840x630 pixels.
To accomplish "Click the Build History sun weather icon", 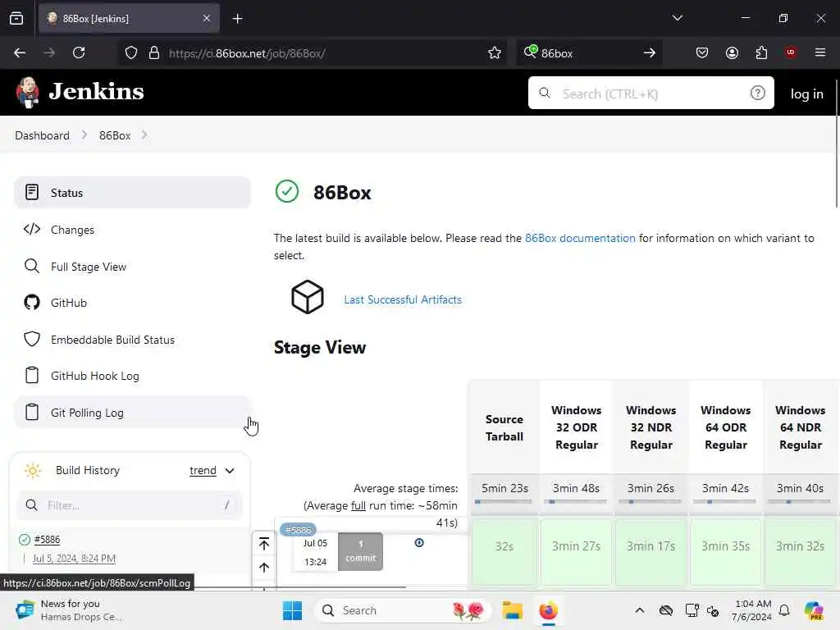I will 33,470.
